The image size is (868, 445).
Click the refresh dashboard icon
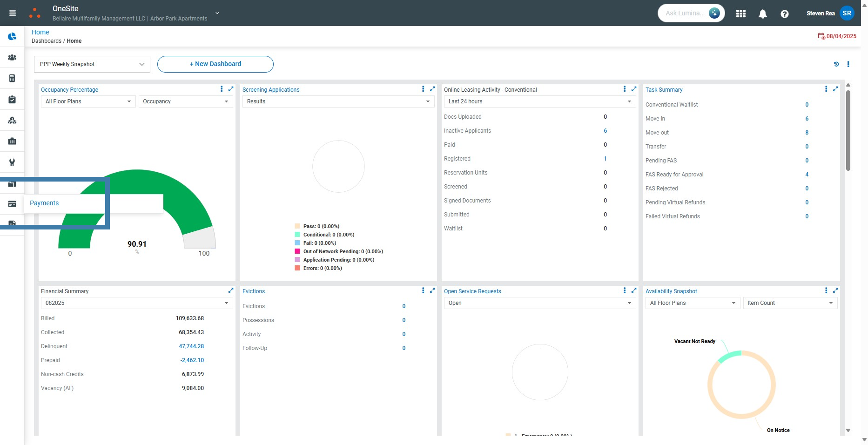[x=836, y=64]
